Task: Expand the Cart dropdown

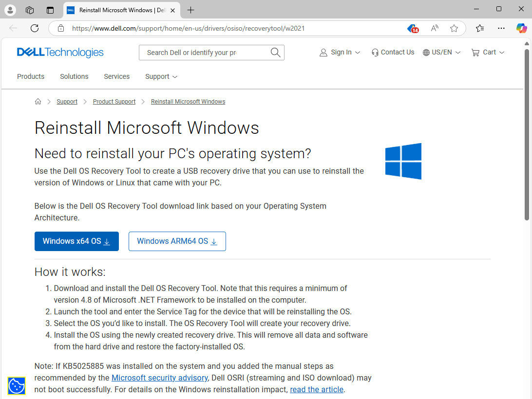Action: tap(488, 52)
